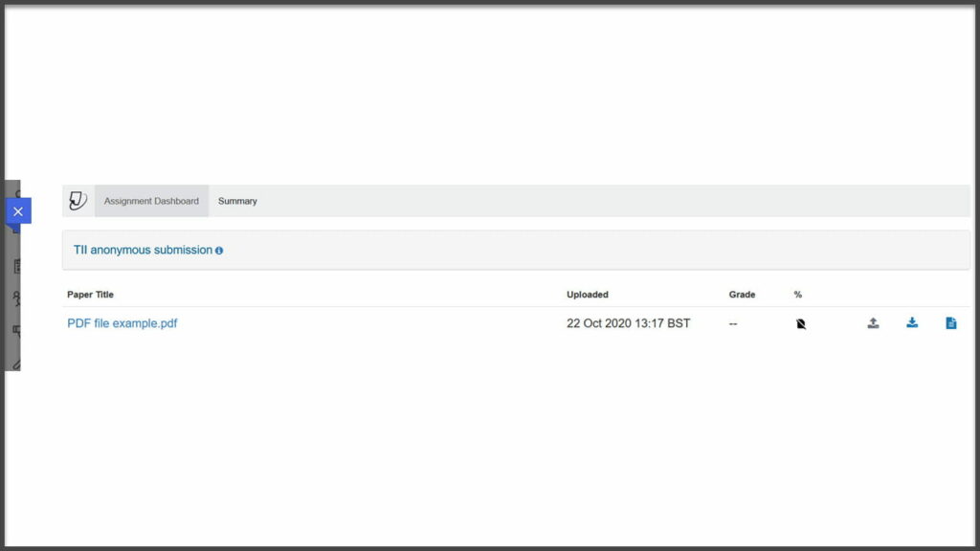Sort by Grade column header
The width and height of the screenshot is (980, 551).
pos(742,295)
